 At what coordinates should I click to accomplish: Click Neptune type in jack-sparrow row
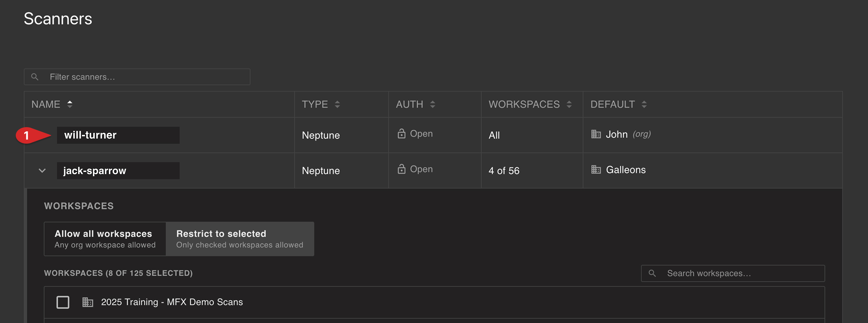[321, 171]
